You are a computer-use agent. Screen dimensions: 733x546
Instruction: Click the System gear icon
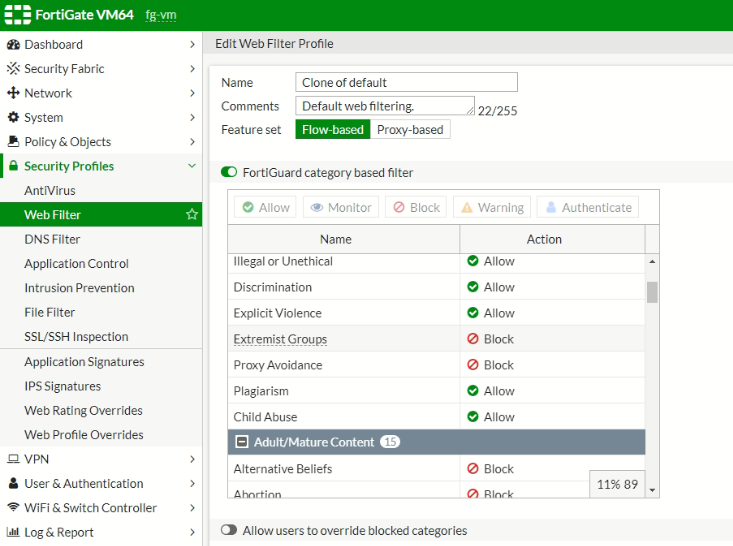click(x=13, y=117)
